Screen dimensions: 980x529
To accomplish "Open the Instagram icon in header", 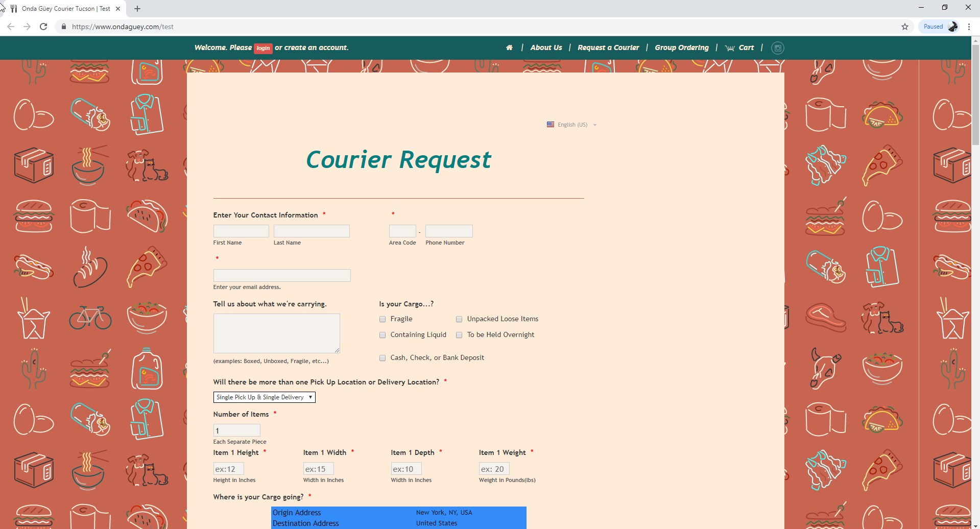I will pyautogui.click(x=777, y=48).
